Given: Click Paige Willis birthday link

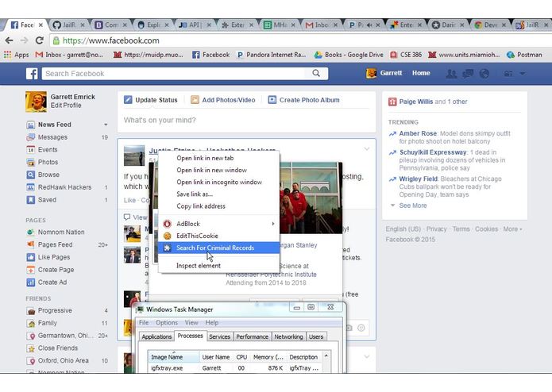Looking at the screenshot, I should pos(415,102).
